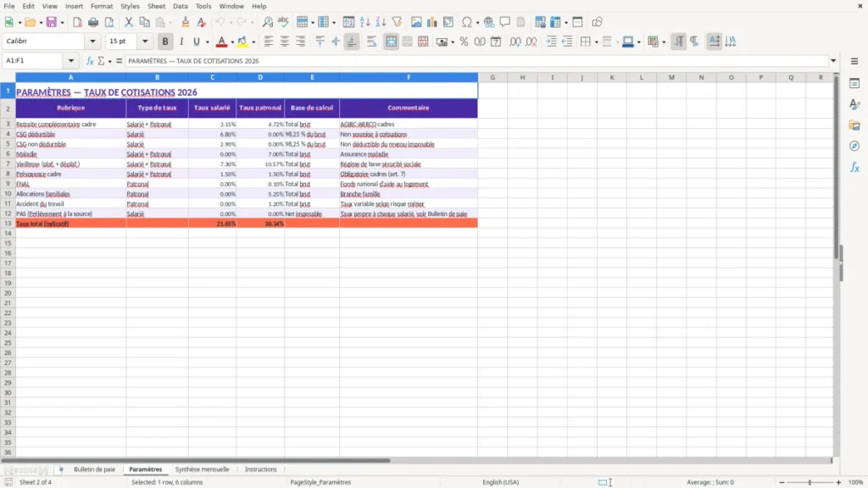Cut the selection with scissors icon
This screenshot has height=488, width=868.
click(129, 22)
